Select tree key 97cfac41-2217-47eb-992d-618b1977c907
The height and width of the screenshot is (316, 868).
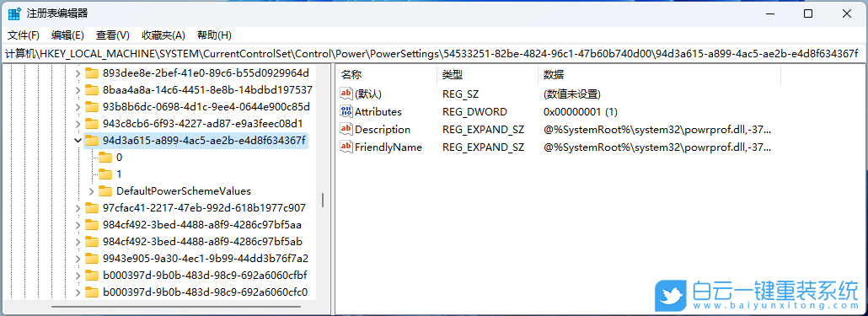tap(204, 208)
